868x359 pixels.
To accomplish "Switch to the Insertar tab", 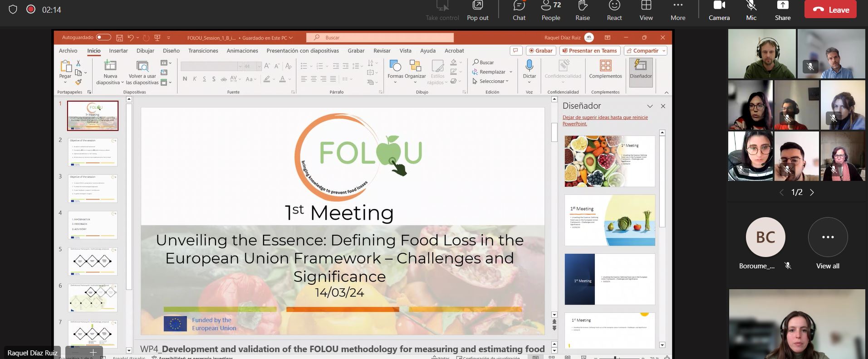I will (x=118, y=51).
